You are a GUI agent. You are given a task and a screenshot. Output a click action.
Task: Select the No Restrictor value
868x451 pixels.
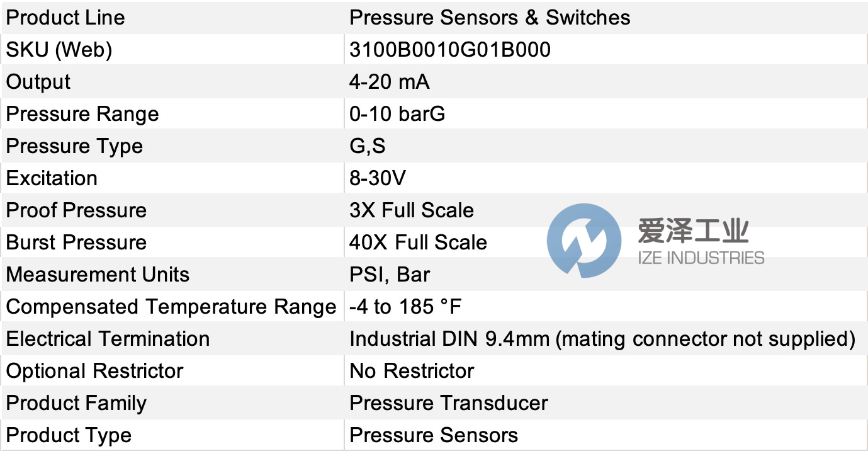(412, 371)
